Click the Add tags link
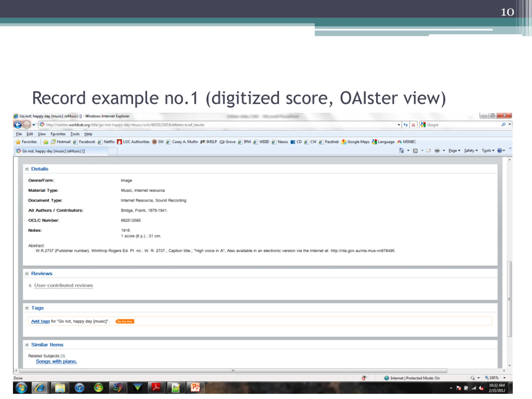 coord(40,321)
